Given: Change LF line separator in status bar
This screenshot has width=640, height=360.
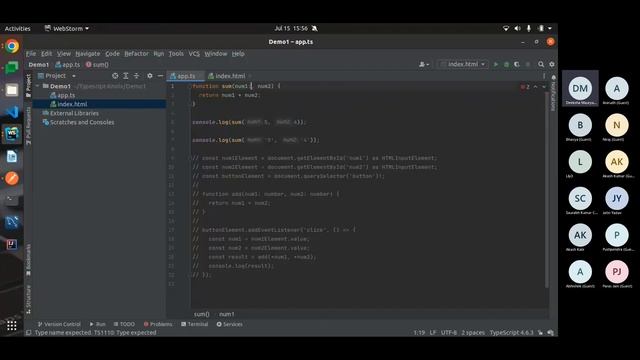Looking at the screenshot, I should pyautogui.click(x=433, y=333).
